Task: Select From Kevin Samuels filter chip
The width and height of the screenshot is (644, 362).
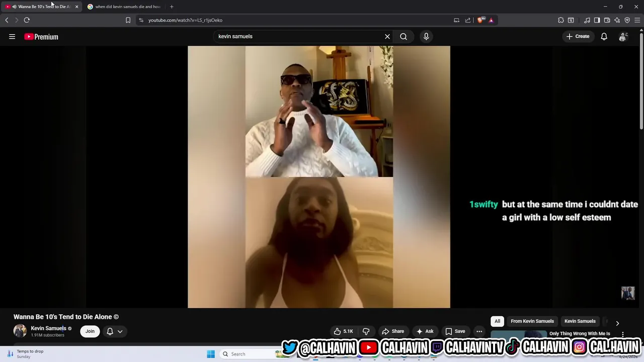Action: [x=532, y=321]
